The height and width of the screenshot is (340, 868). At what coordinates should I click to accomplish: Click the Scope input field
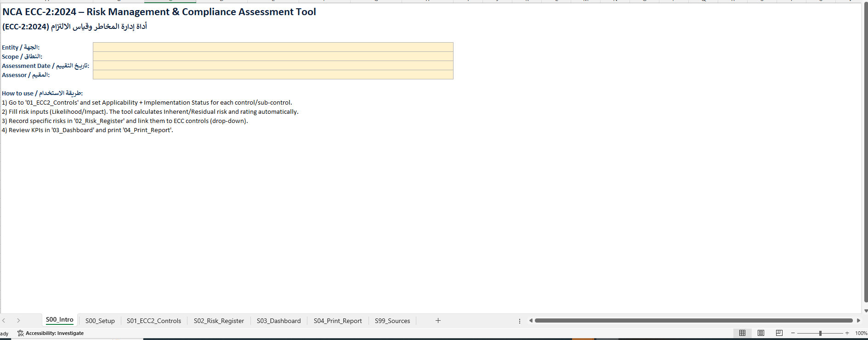pyautogui.click(x=273, y=56)
